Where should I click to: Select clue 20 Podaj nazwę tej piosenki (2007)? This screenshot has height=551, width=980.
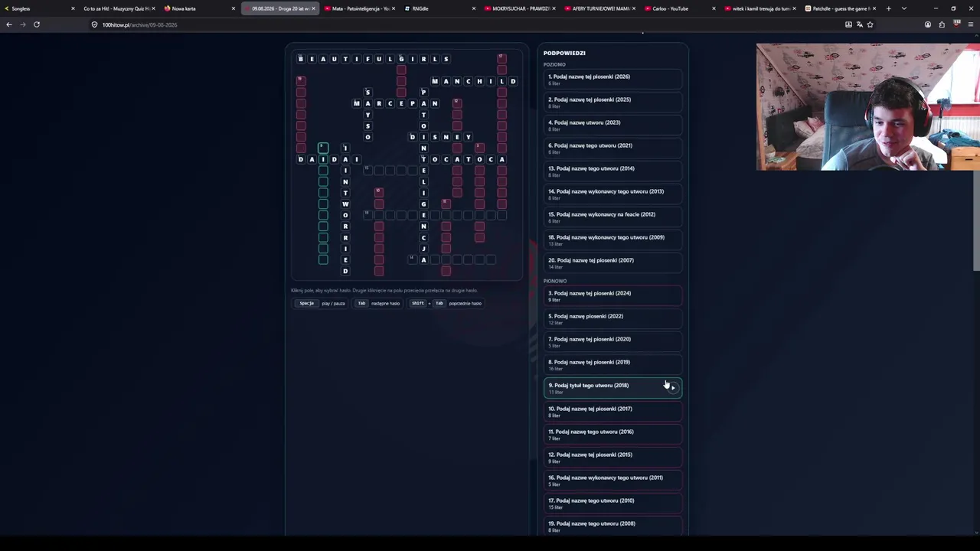[x=612, y=262]
